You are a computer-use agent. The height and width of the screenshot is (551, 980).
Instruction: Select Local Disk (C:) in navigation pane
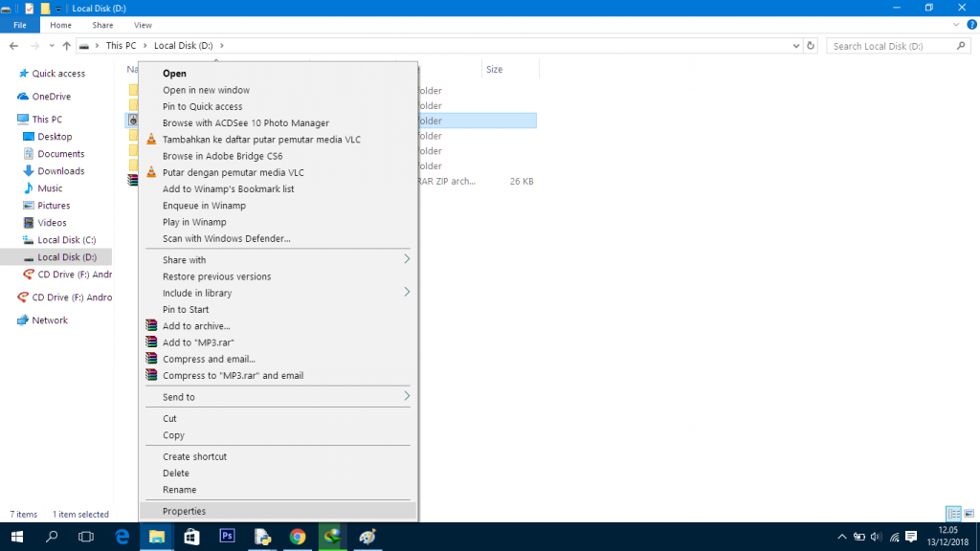tap(66, 239)
